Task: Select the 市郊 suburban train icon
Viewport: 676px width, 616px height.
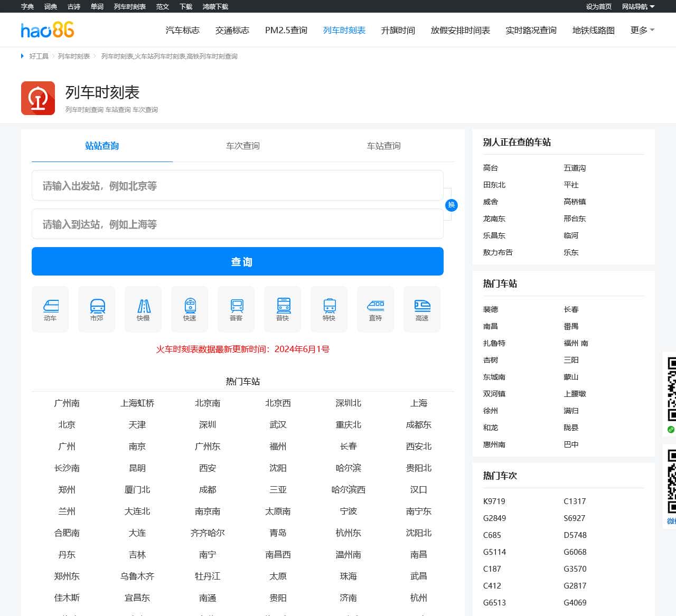Action: click(x=97, y=309)
